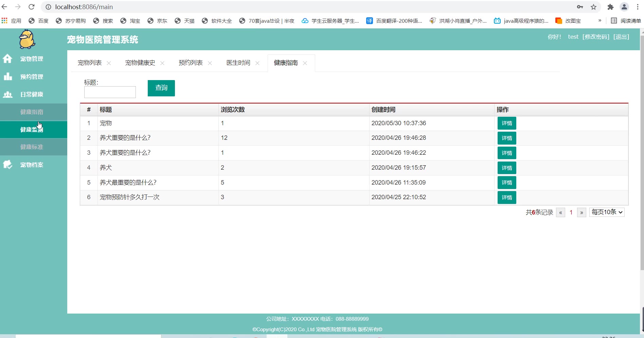
Task: Reload the page with refresh icon
Action: [x=32, y=7]
